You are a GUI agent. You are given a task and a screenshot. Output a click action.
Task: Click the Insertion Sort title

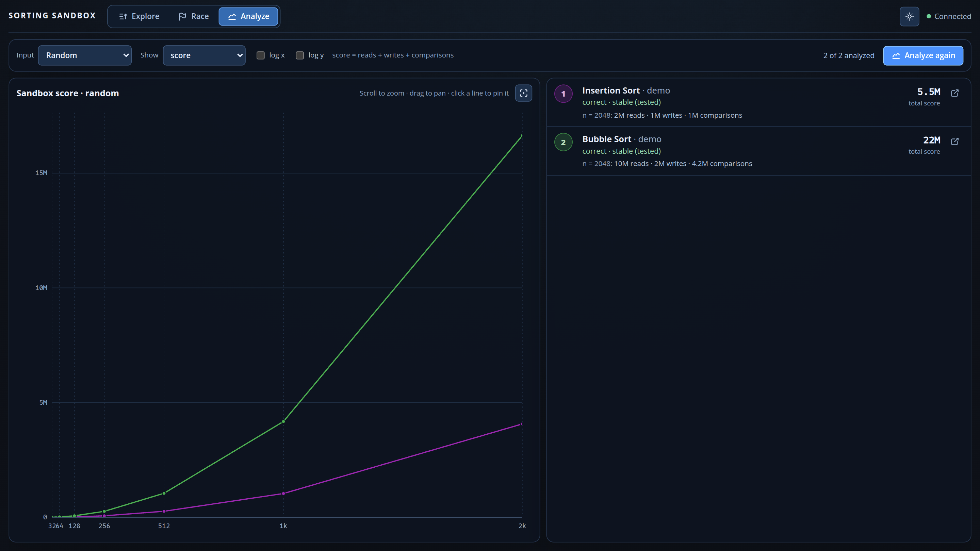pos(611,90)
